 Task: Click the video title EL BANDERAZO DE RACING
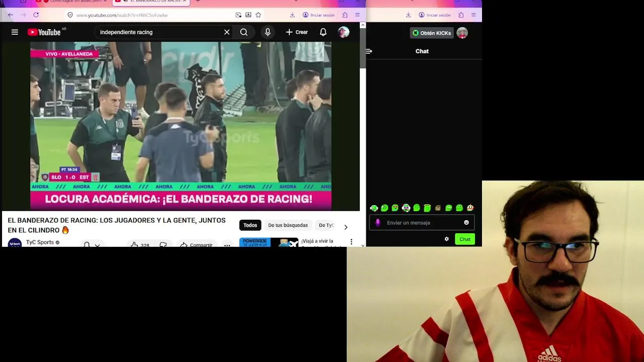coord(117,225)
